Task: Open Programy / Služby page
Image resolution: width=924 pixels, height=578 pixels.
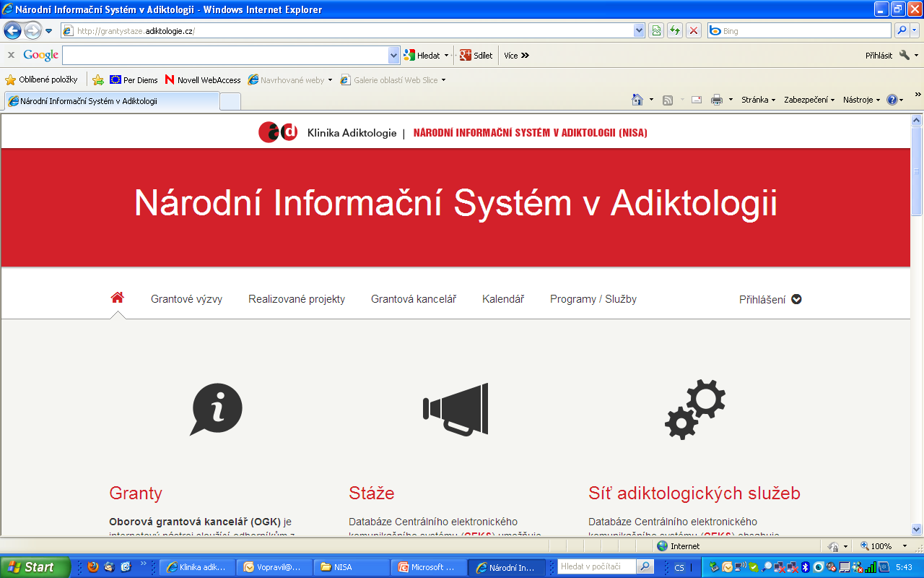Action: pyautogui.click(x=593, y=299)
